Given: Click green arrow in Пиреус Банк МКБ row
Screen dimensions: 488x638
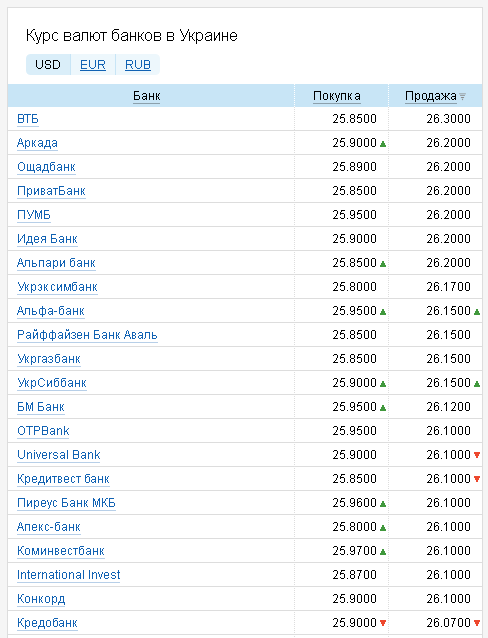Looking at the screenshot, I should (383, 504).
